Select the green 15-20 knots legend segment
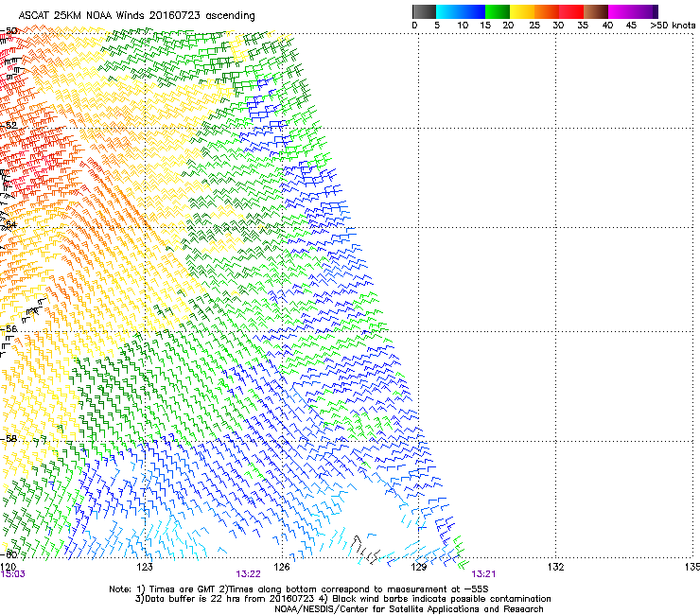 498,11
